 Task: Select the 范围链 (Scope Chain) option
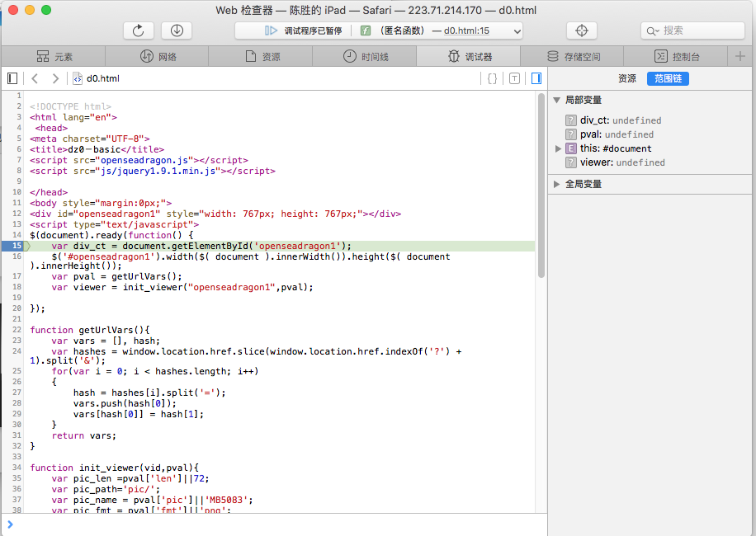(x=668, y=78)
